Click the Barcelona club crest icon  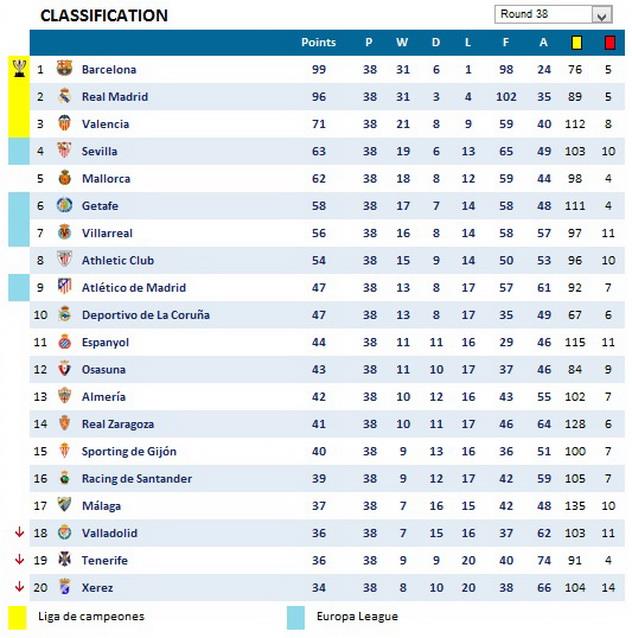click(65, 69)
